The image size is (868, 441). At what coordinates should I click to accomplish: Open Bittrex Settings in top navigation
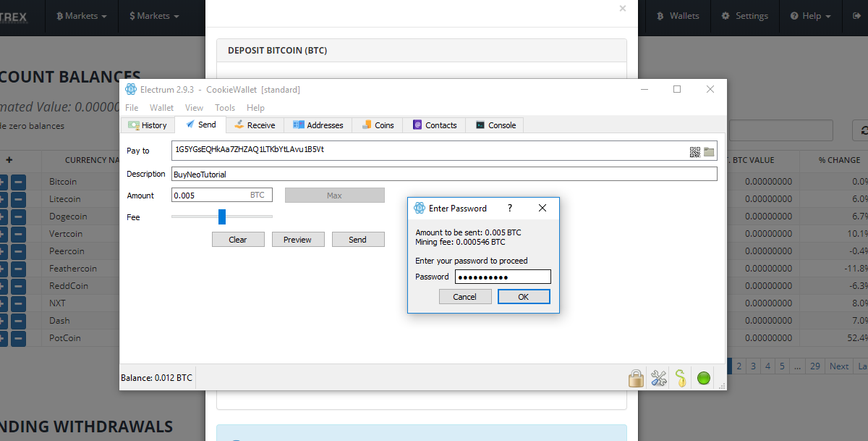click(744, 16)
